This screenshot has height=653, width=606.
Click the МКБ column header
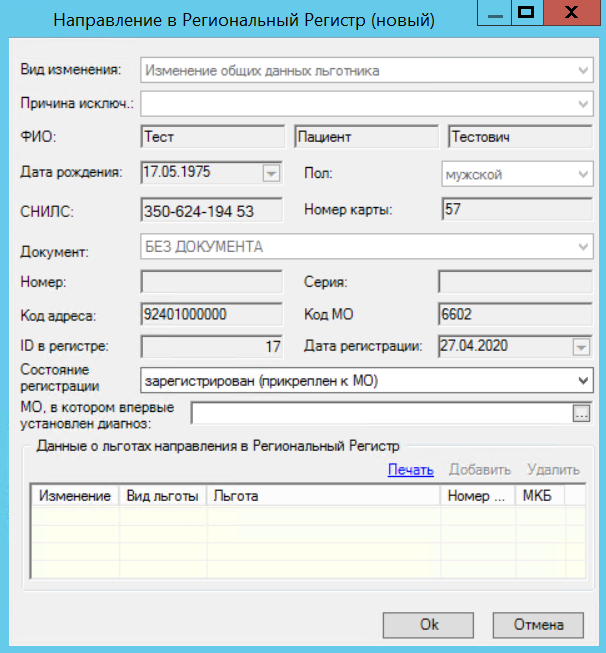[540, 496]
